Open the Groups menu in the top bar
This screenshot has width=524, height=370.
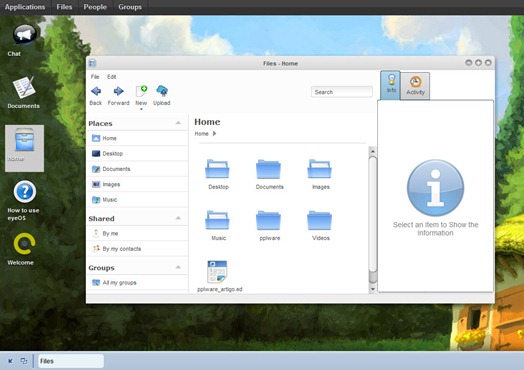pos(130,7)
